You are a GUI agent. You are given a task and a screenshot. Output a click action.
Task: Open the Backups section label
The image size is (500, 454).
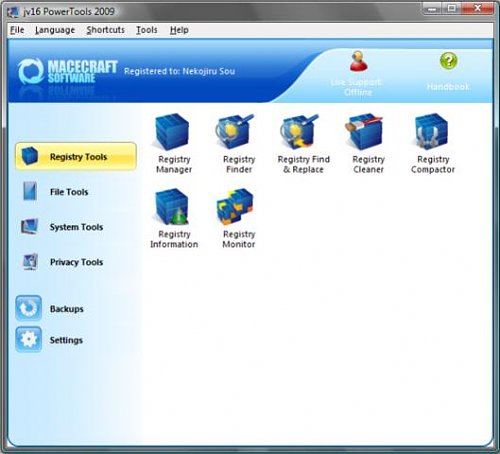pyautogui.click(x=67, y=309)
